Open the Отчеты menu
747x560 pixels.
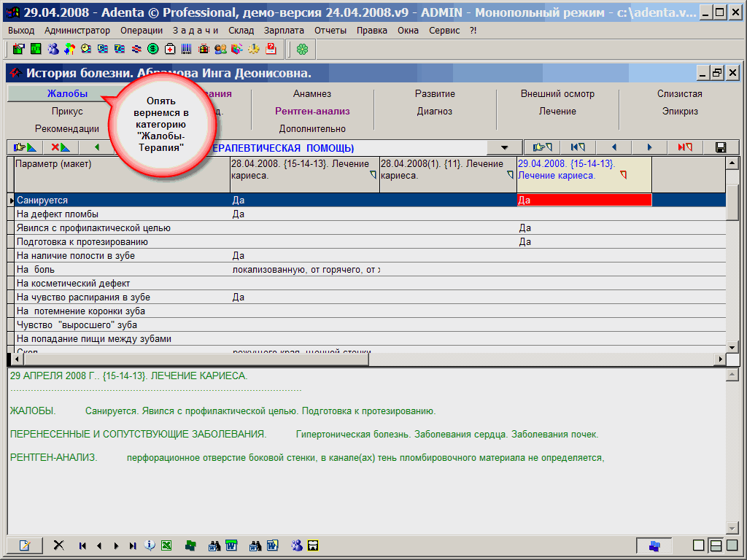tap(330, 31)
